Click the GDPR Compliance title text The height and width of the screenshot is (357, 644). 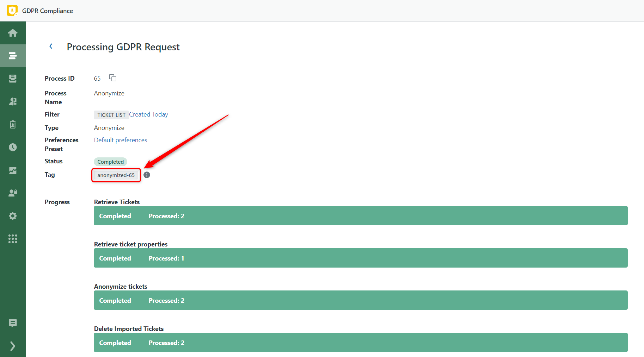click(48, 11)
